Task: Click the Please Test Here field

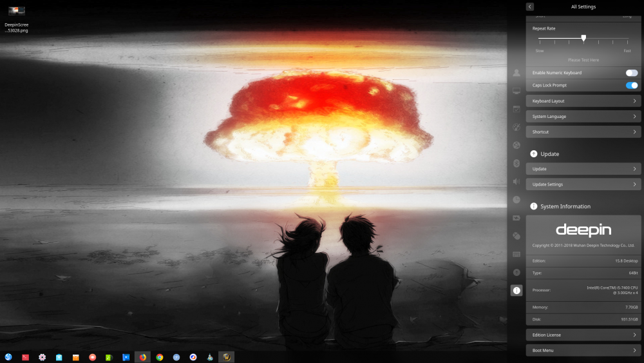Action: click(583, 60)
